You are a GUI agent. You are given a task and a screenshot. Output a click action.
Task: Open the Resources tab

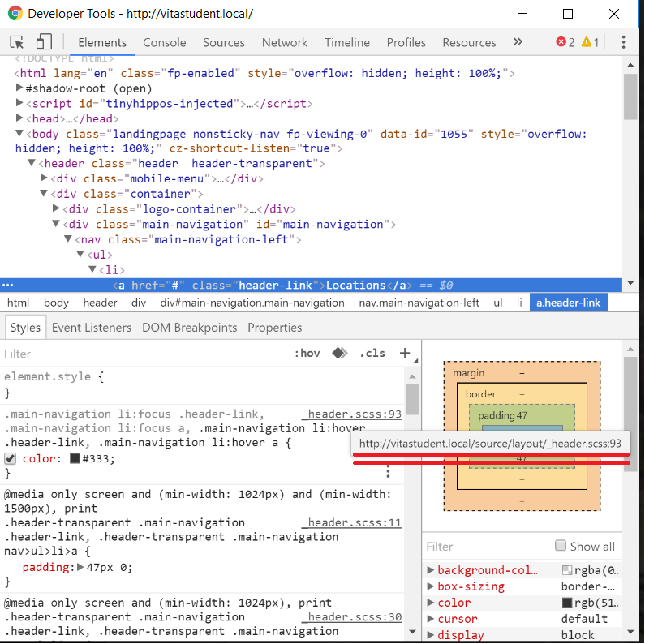click(x=470, y=42)
